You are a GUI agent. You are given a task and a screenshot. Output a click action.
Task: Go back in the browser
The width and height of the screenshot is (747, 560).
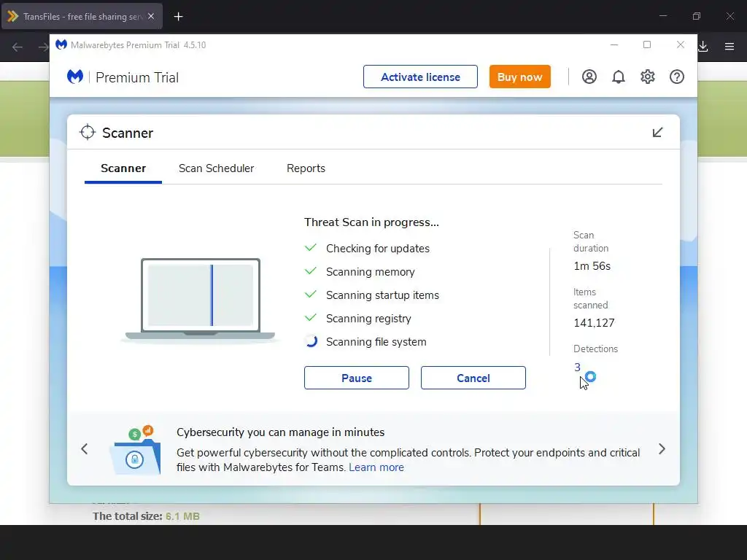coord(18,47)
